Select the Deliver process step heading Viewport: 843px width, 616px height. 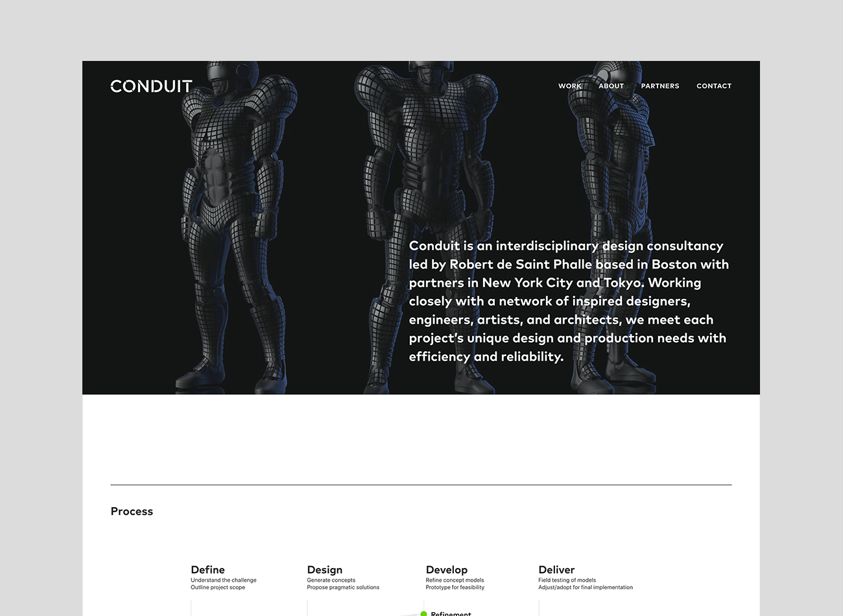tap(556, 570)
